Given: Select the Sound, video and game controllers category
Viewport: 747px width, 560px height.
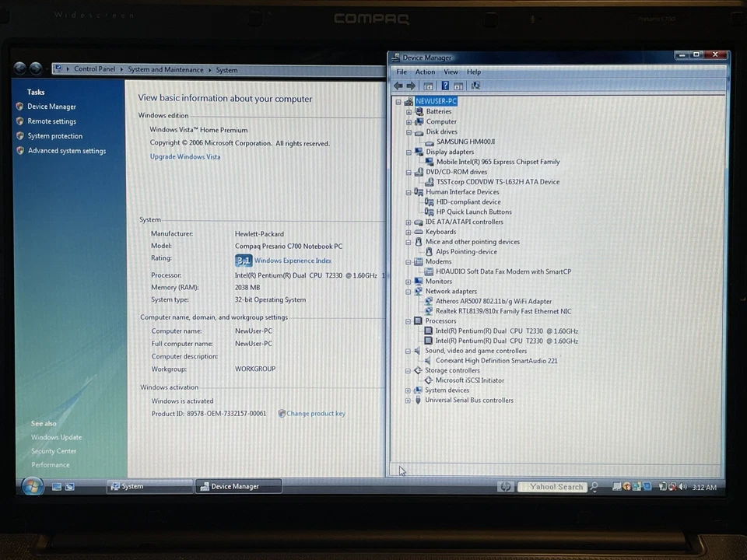Looking at the screenshot, I should pyautogui.click(x=475, y=351).
